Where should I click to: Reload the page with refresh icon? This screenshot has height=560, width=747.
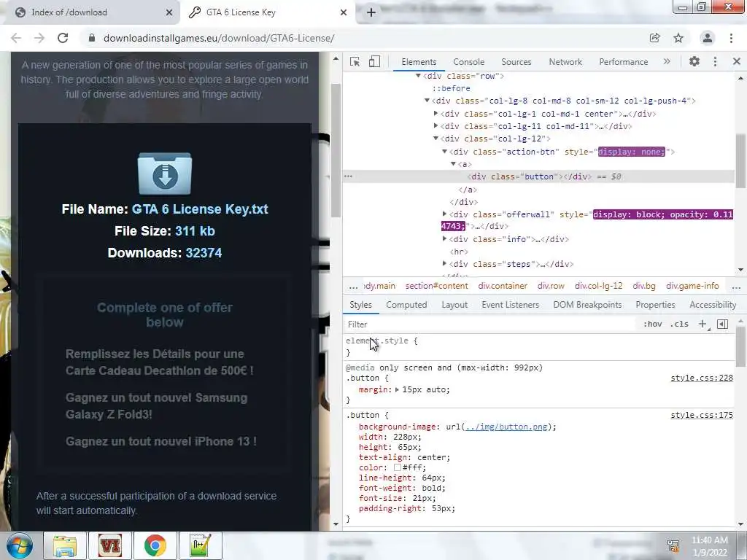pyautogui.click(x=63, y=38)
